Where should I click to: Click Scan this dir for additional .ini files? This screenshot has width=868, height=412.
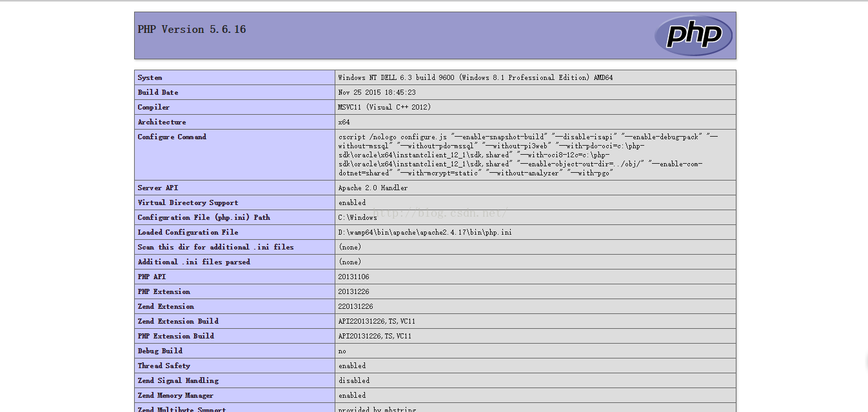click(215, 247)
